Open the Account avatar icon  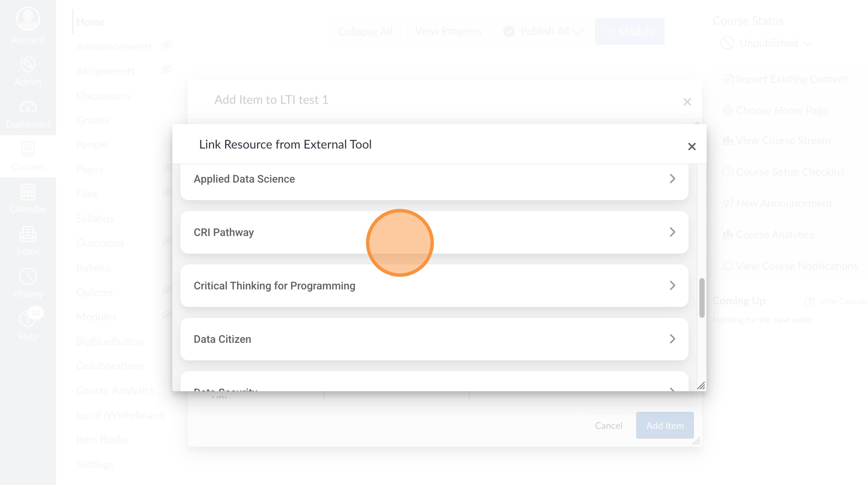point(28,19)
